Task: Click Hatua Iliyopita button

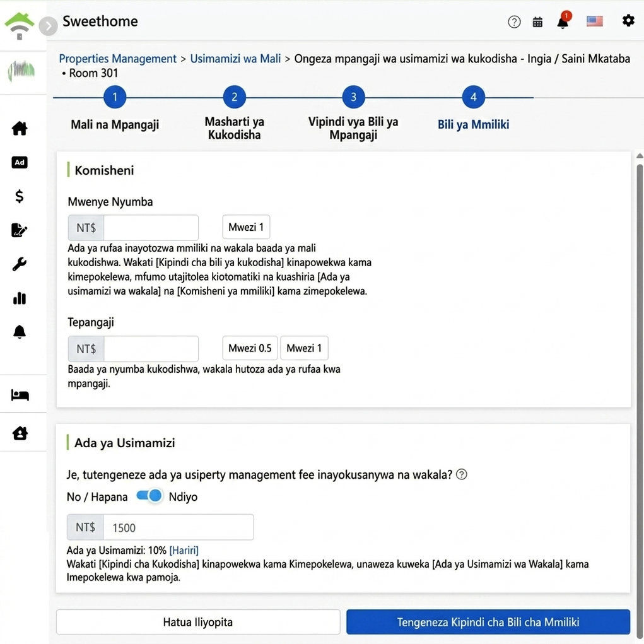Action: 198,622
